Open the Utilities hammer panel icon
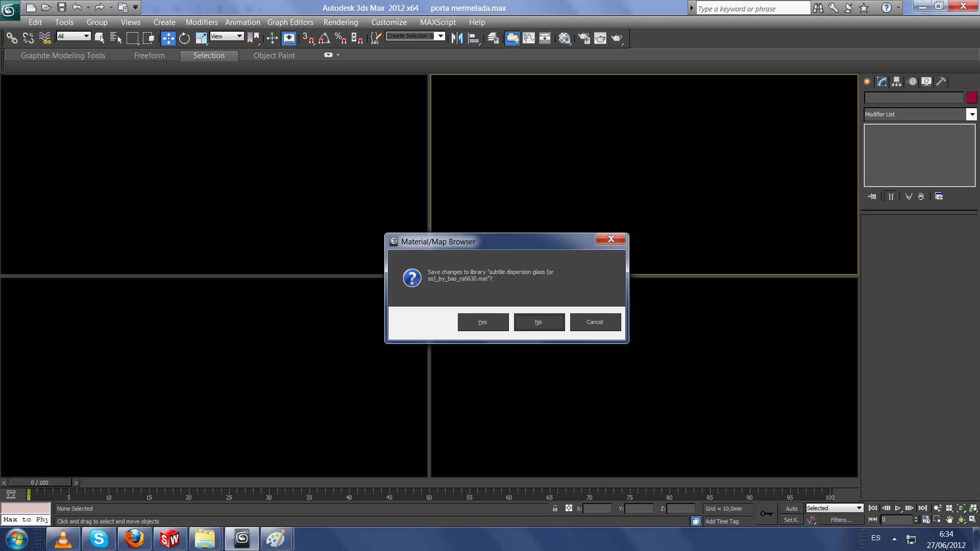This screenshot has width=980, height=551. coord(941,82)
